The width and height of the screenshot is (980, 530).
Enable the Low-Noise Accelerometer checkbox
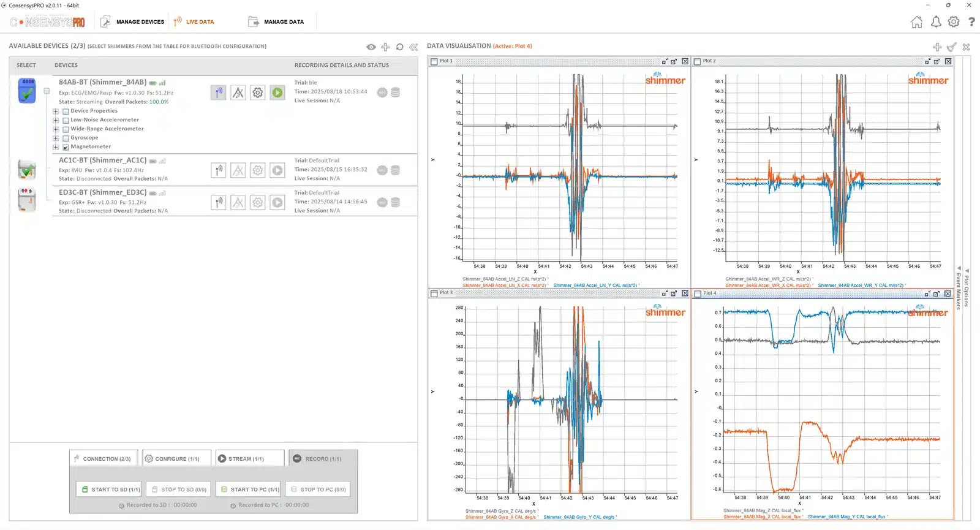click(66, 120)
